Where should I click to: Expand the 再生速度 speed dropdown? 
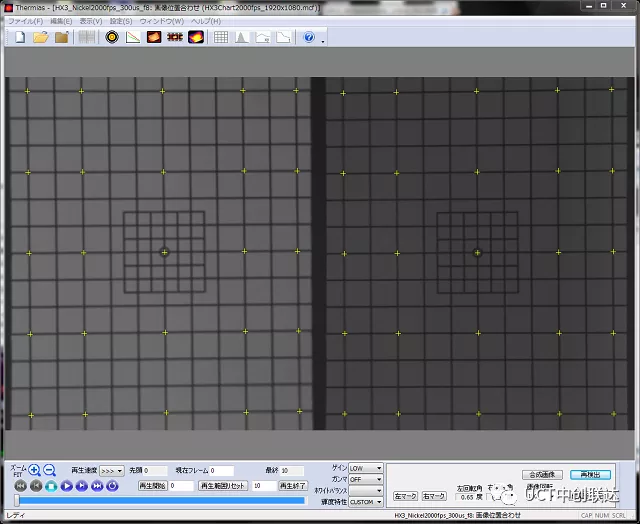111,470
